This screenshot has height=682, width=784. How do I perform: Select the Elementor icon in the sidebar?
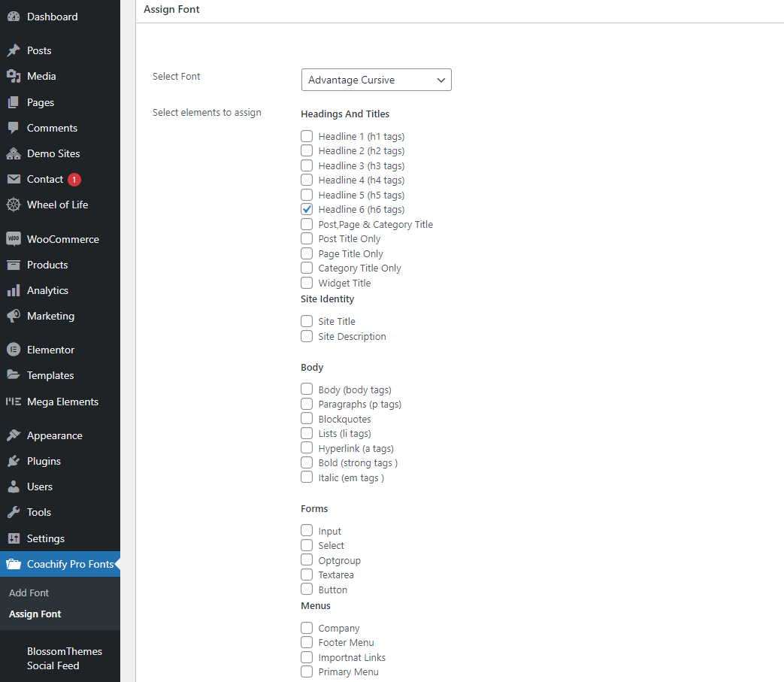(15, 349)
